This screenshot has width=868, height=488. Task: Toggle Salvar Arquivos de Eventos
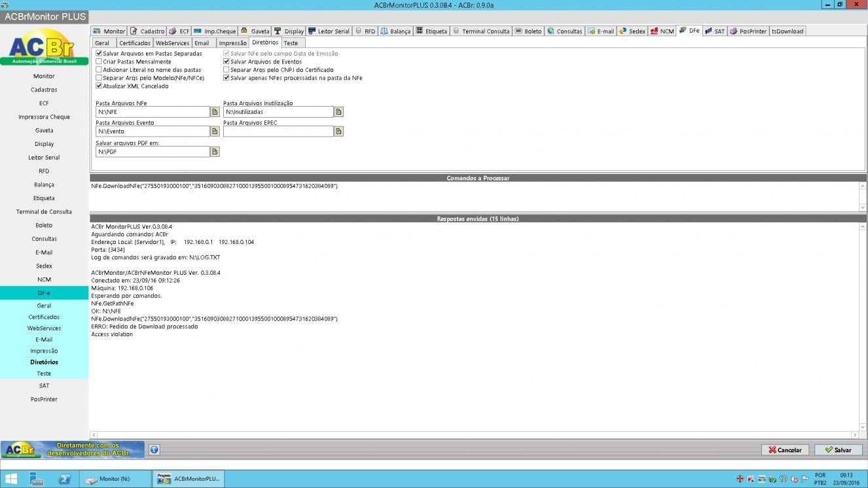tap(262, 61)
